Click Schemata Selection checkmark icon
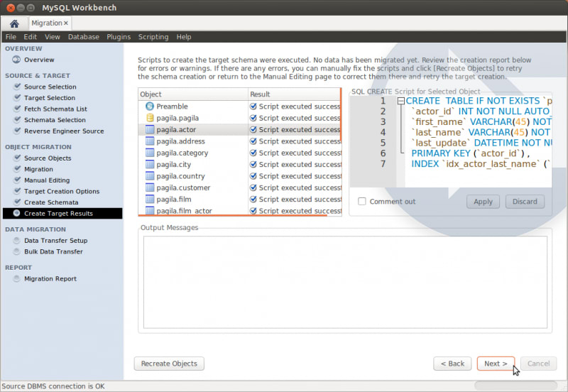568x392 pixels. 17,119
